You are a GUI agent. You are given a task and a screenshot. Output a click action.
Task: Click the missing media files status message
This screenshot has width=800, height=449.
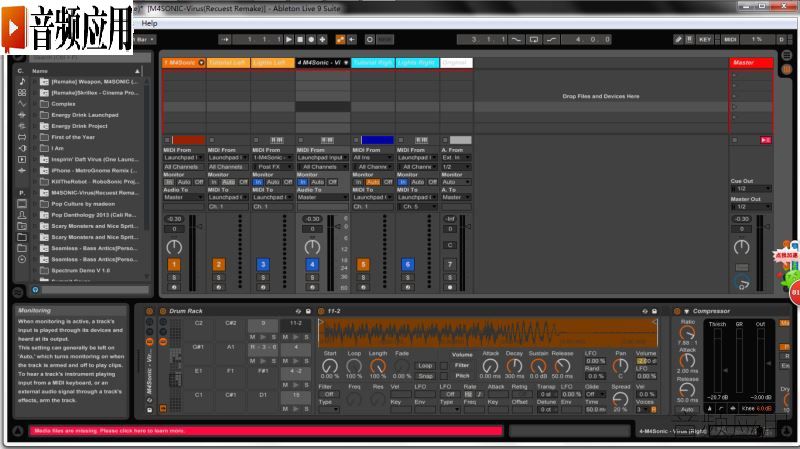265,431
